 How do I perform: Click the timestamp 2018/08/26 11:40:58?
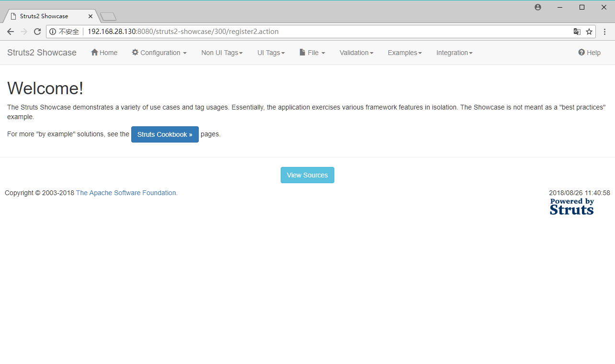[x=580, y=193]
